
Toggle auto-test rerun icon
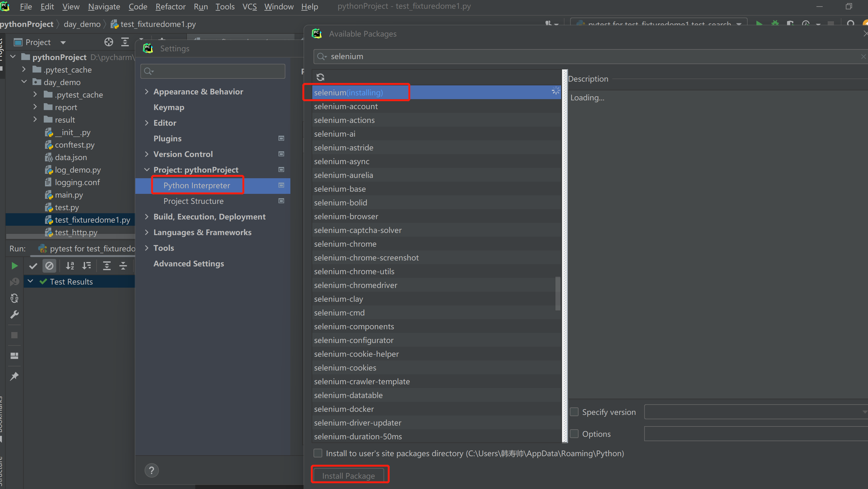(14, 298)
